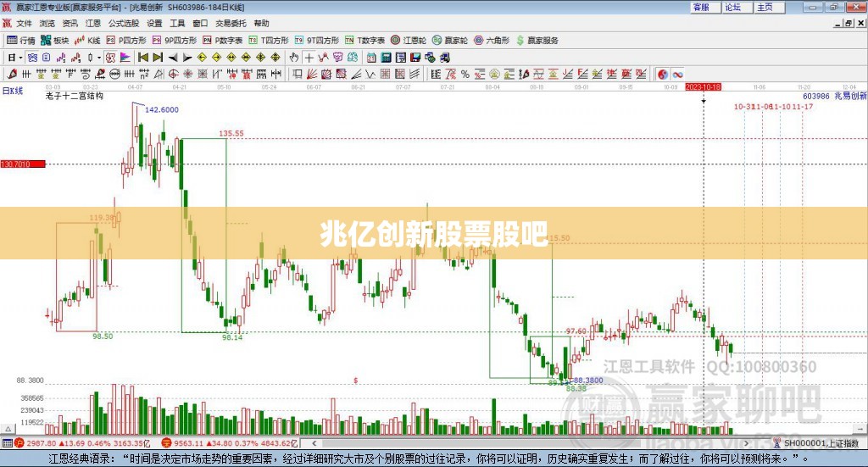Open the 资讯 menu
The height and width of the screenshot is (467, 868).
(x=70, y=23)
